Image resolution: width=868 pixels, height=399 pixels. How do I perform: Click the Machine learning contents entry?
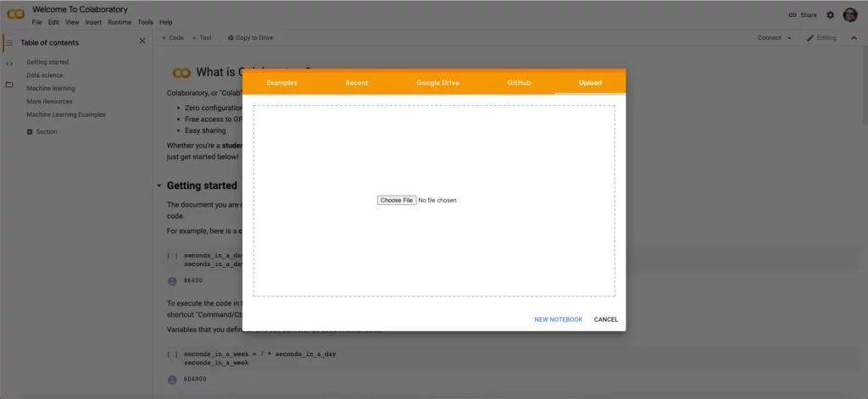[50, 89]
